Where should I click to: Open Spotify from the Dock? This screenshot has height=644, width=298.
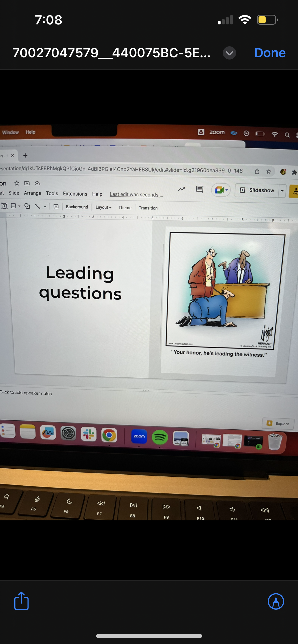tap(160, 437)
